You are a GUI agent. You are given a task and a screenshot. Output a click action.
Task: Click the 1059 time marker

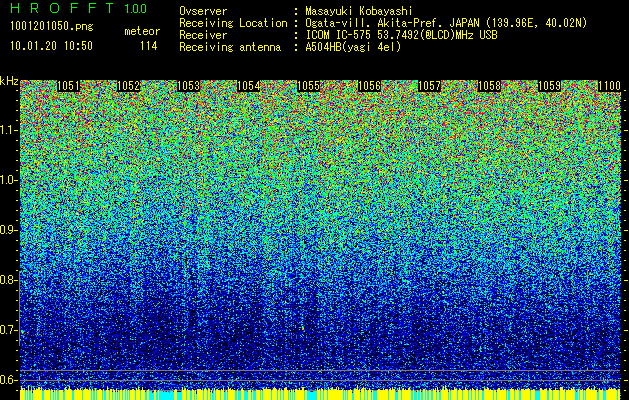549,86
